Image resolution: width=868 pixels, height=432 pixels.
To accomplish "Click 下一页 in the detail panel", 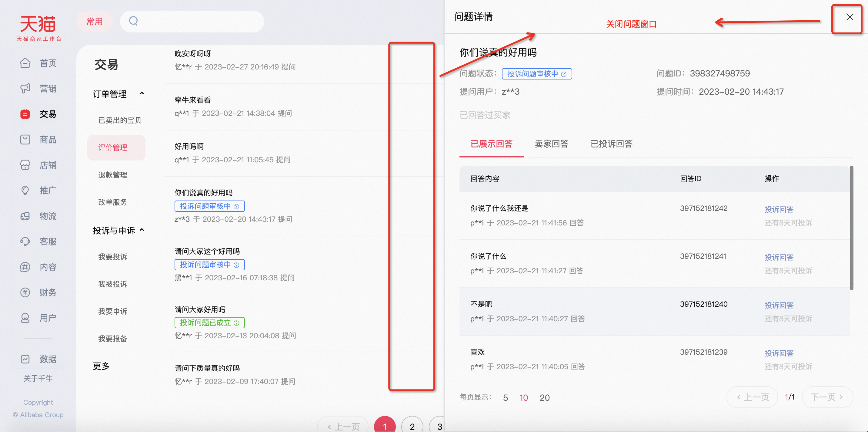I will [x=828, y=397].
